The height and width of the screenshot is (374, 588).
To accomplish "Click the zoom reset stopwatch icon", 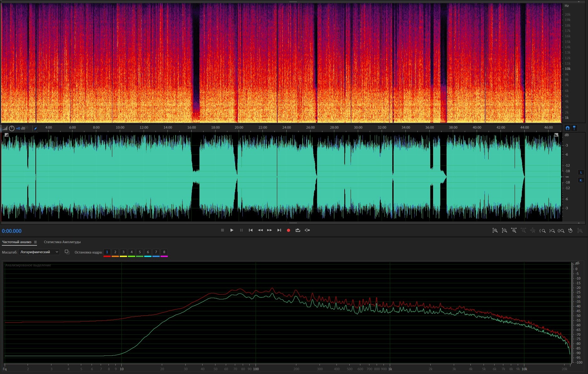I will pyautogui.click(x=570, y=231).
